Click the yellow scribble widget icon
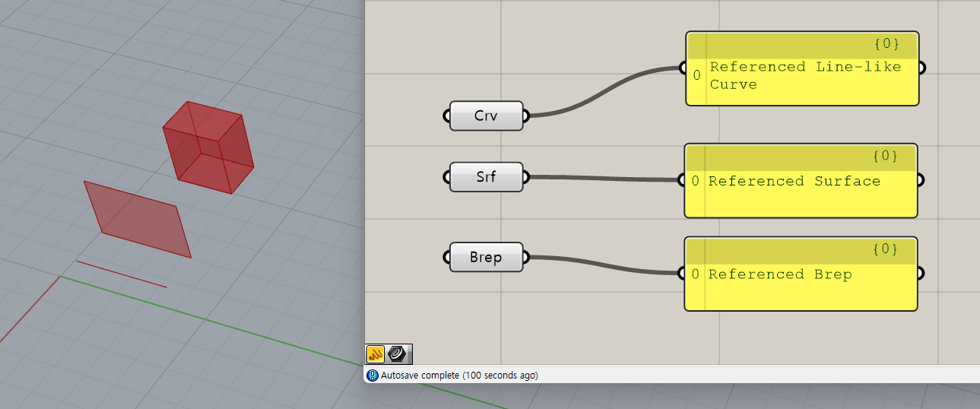Image resolution: width=980 pixels, height=409 pixels. coord(376,354)
